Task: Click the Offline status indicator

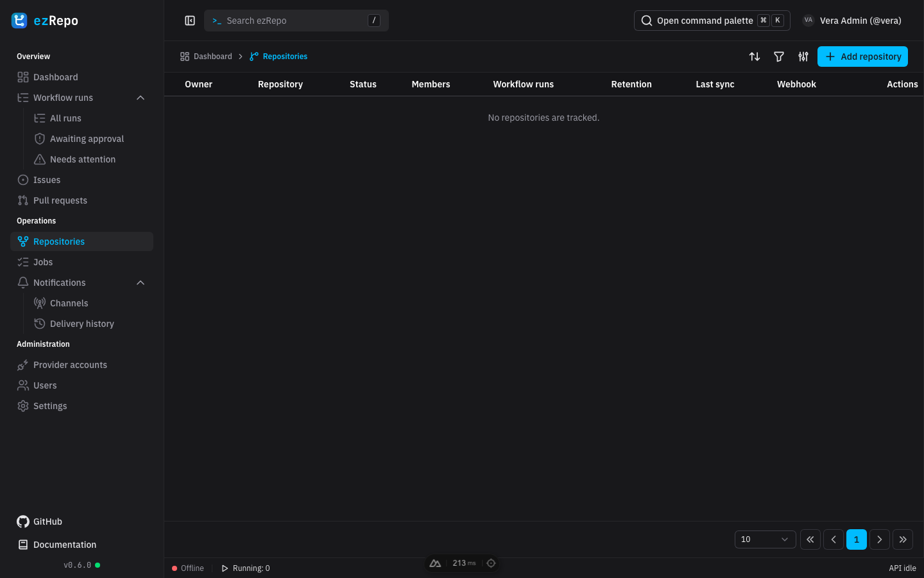Action: click(188, 568)
